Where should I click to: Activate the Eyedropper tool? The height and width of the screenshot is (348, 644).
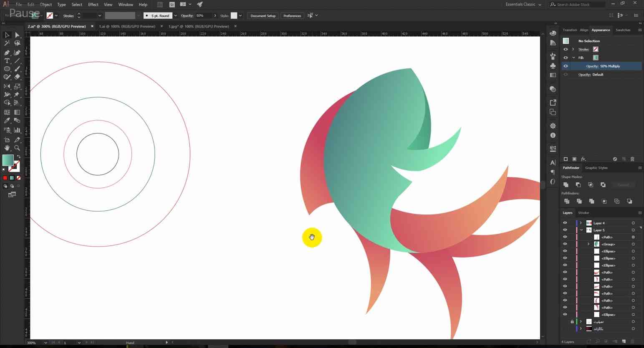7,121
